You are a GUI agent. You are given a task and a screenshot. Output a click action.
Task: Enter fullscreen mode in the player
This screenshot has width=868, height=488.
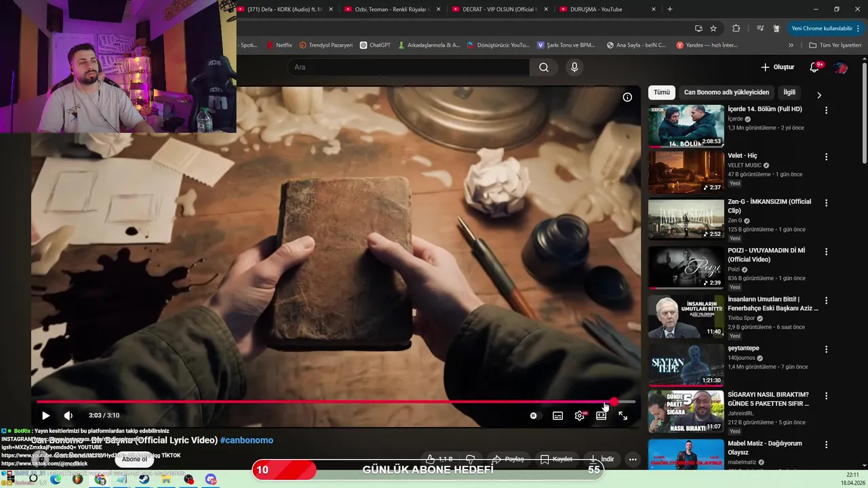pyautogui.click(x=623, y=415)
